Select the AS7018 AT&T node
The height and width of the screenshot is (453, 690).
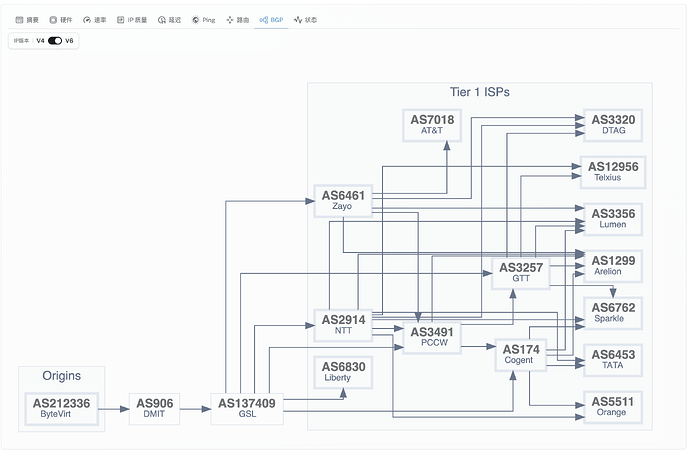click(x=432, y=125)
